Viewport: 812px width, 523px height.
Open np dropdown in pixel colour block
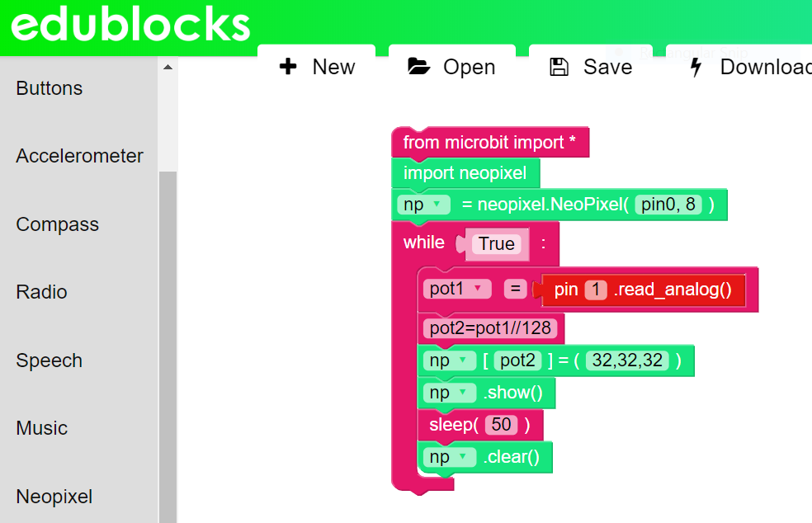[x=449, y=360]
